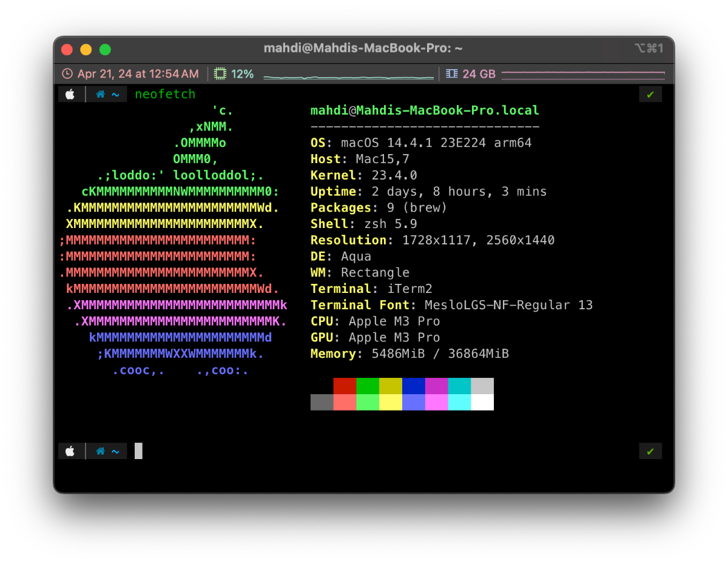This screenshot has height=564, width=728.
Task: Select the mustard yellow color swatch
Action: [x=391, y=386]
